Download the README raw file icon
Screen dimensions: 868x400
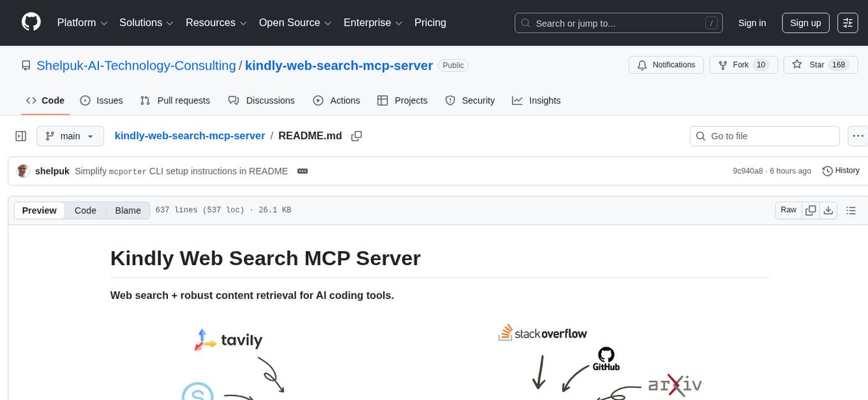pyautogui.click(x=828, y=210)
